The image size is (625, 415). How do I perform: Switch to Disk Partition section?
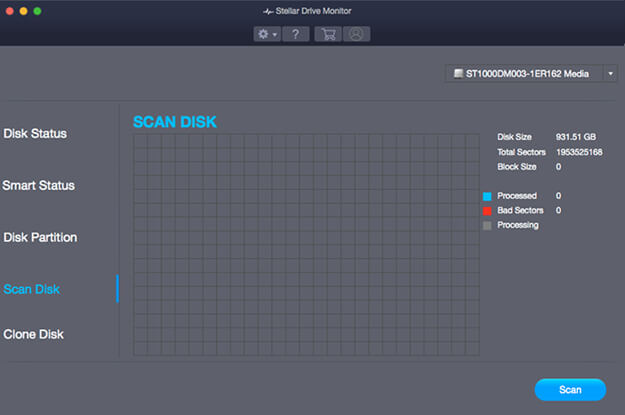click(40, 238)
